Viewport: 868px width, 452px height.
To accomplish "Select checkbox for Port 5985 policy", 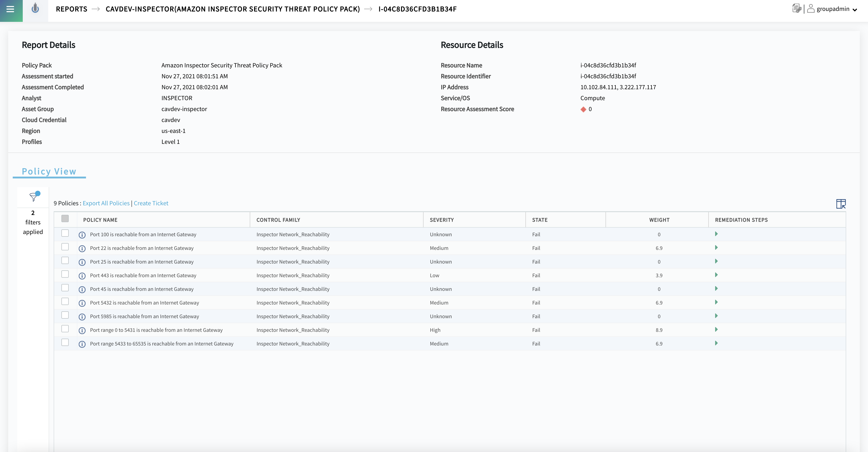I will click(x=65, y=315).
